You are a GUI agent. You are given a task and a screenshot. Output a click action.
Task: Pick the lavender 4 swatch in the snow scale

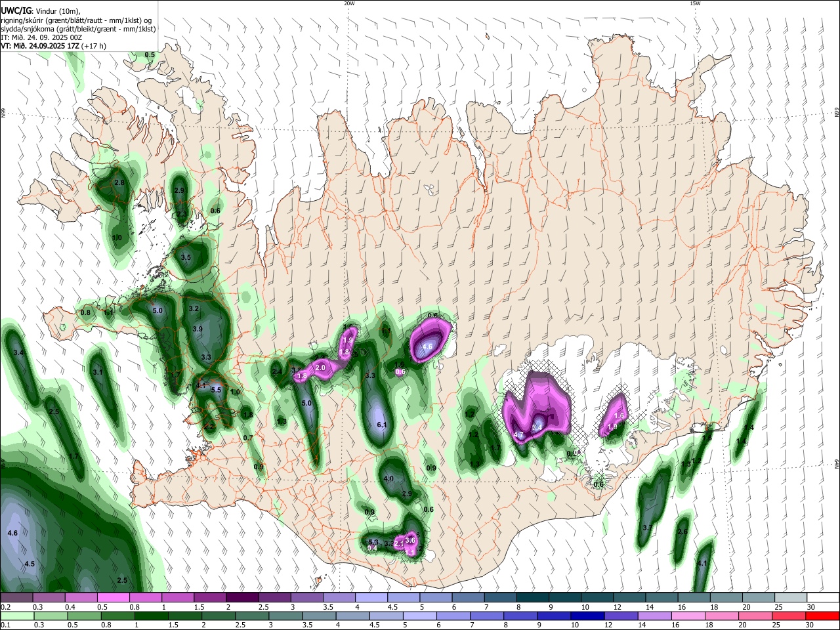371,597
